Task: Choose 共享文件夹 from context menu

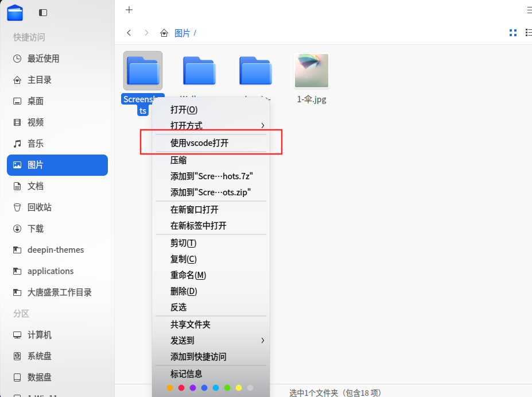Action: 211,325
